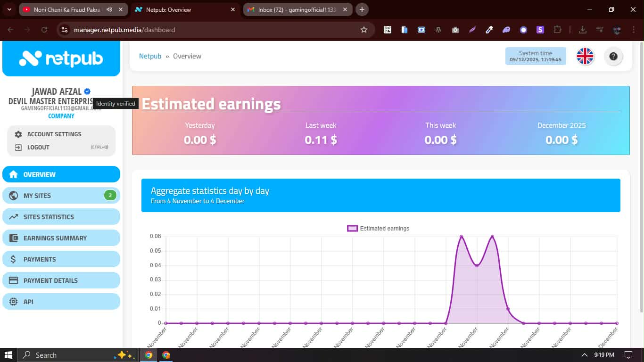Navigate to the Payments page

(x=61, y=259)
